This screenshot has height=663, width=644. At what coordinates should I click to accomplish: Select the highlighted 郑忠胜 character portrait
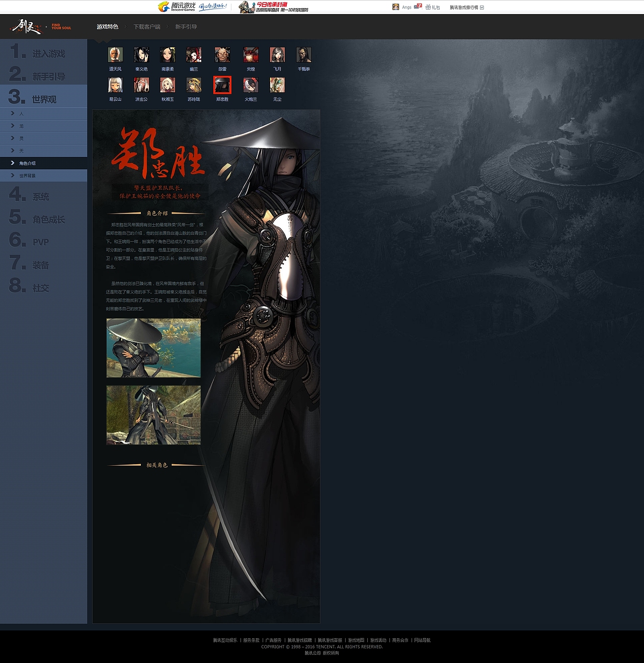point(222,85)
